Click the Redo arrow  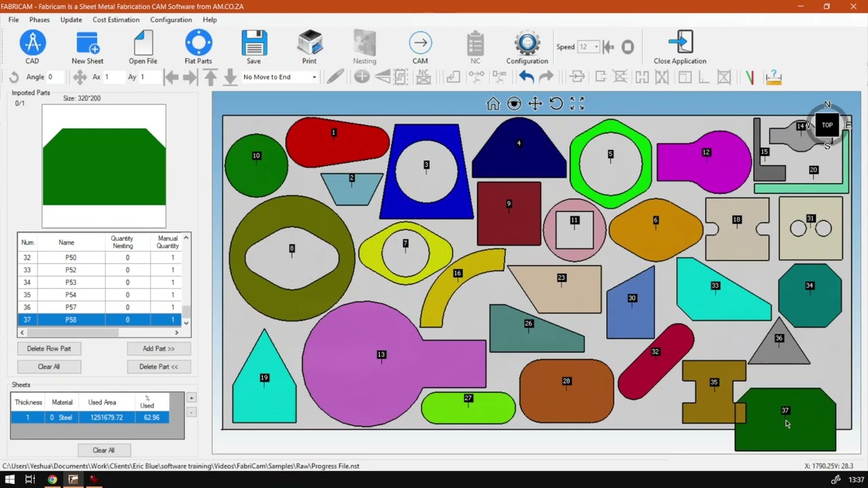pos(546,77)
